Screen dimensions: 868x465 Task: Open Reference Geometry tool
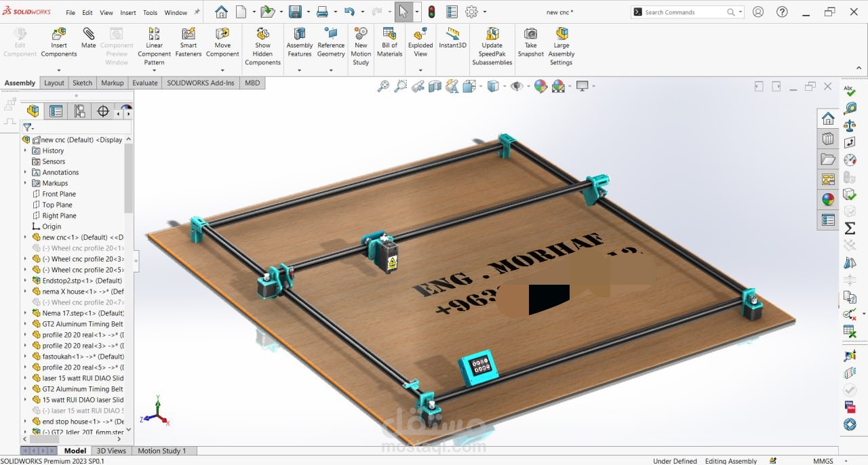[x=331, y=42]
